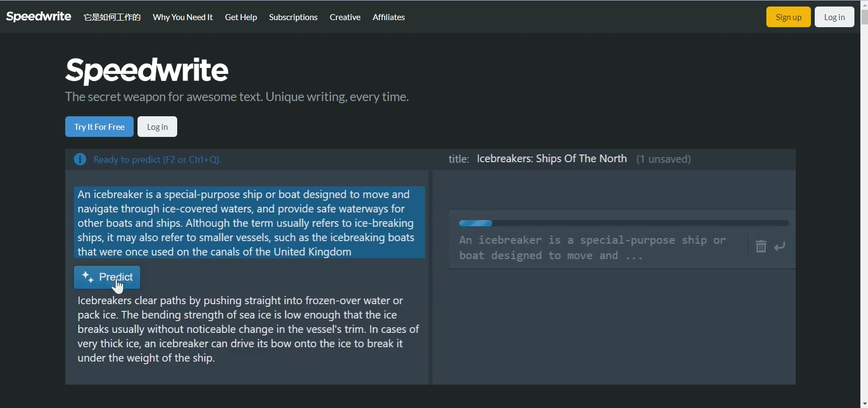This screenshot has height=408, width=868.
Task: Click the Log in button in the top navbar
Action: tap(834, 17)
